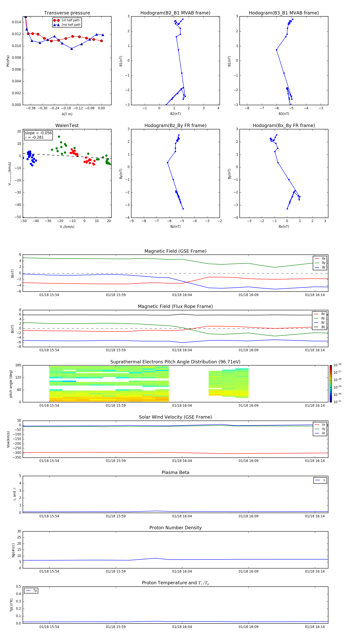Click "01/18 16:14" tick under Plasma Beta plot
This screenshot has width=351, height=644.
pyautogui.click(x=315, y=516)
